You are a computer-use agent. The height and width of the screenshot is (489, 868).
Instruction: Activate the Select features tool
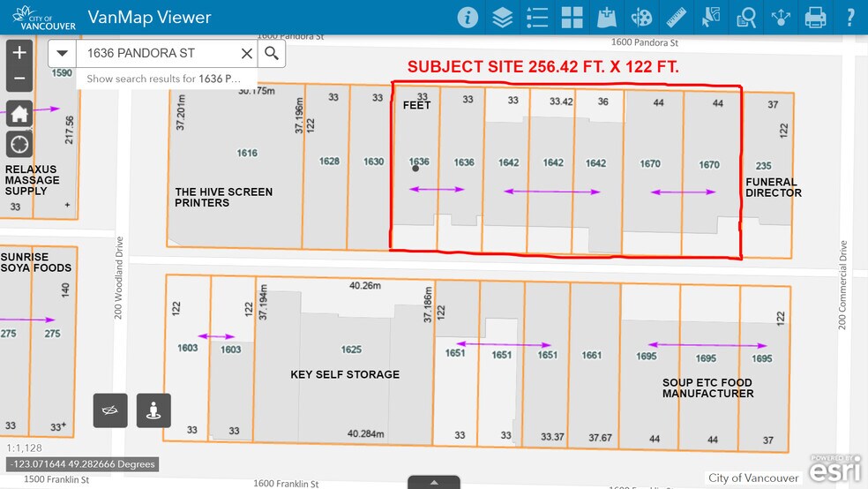(711, 17)
